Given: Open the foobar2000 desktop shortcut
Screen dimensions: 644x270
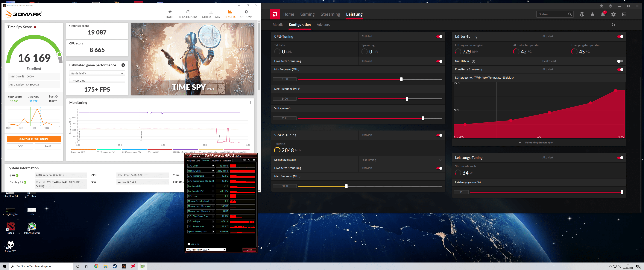Looking at the screenshot, I should coord(10,246).
